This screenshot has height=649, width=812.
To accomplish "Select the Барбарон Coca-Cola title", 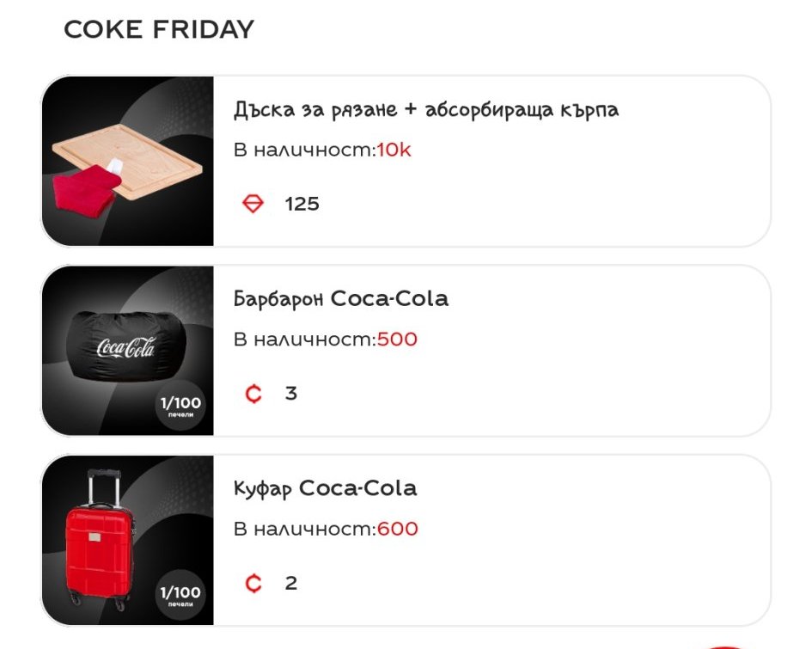I will 341,299.
